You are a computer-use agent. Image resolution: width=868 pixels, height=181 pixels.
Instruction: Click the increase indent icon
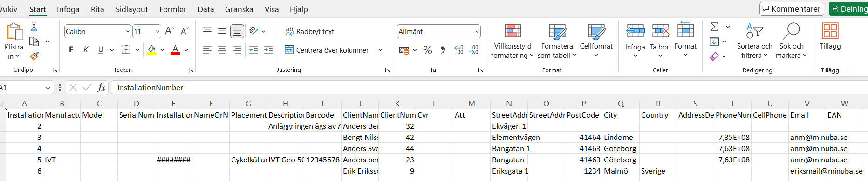click(268, 50)
